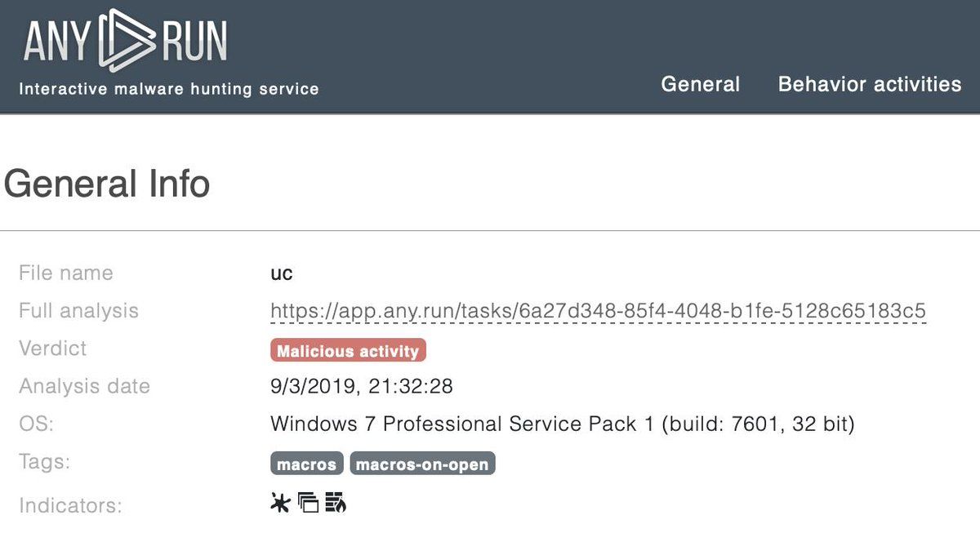
Task: Click the asterisk-shaped indicator icon
Action: [x=280, y=504]
